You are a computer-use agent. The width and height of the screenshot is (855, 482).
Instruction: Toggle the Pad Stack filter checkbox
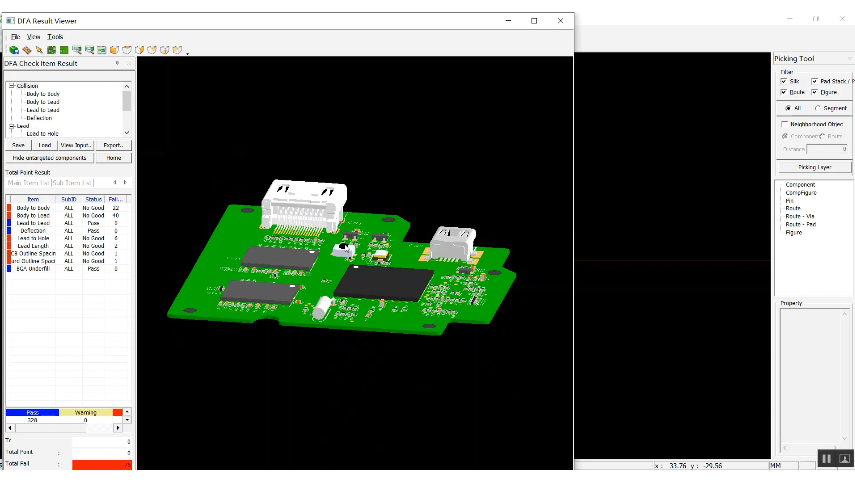point(814,81)
